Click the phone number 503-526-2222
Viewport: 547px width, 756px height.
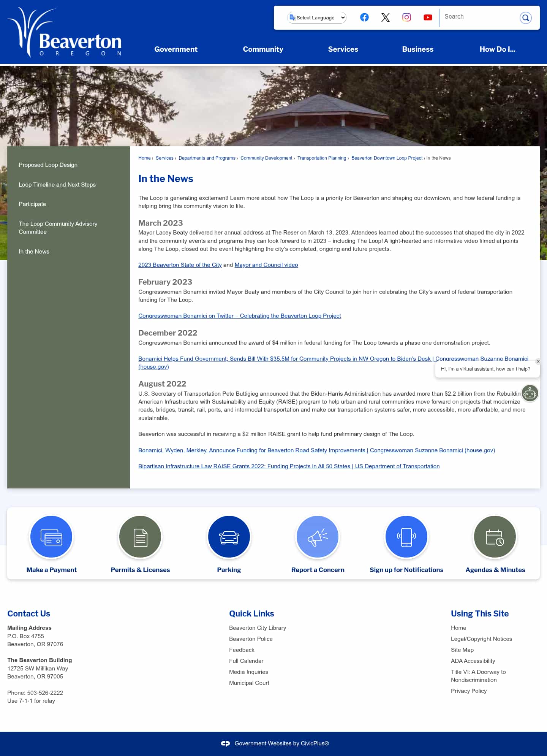point(45,693)
